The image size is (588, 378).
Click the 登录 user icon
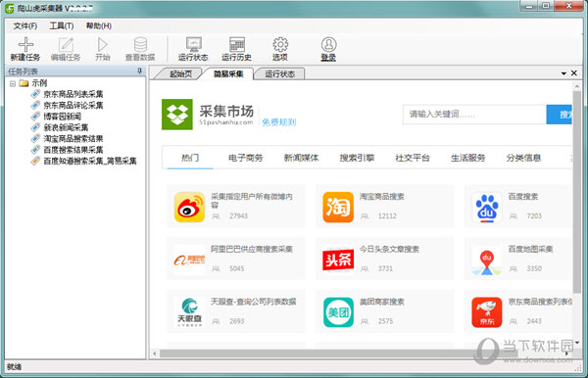(x=328, y=45)
